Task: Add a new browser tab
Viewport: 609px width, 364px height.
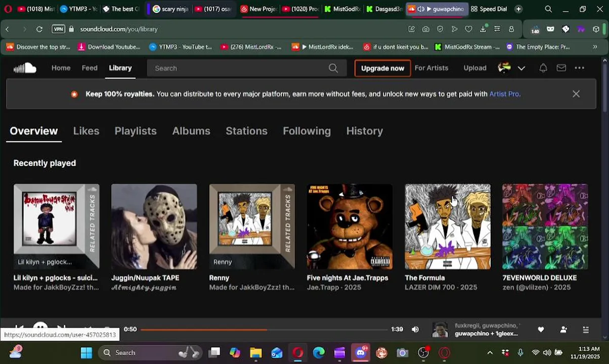Action: point(518,9)
